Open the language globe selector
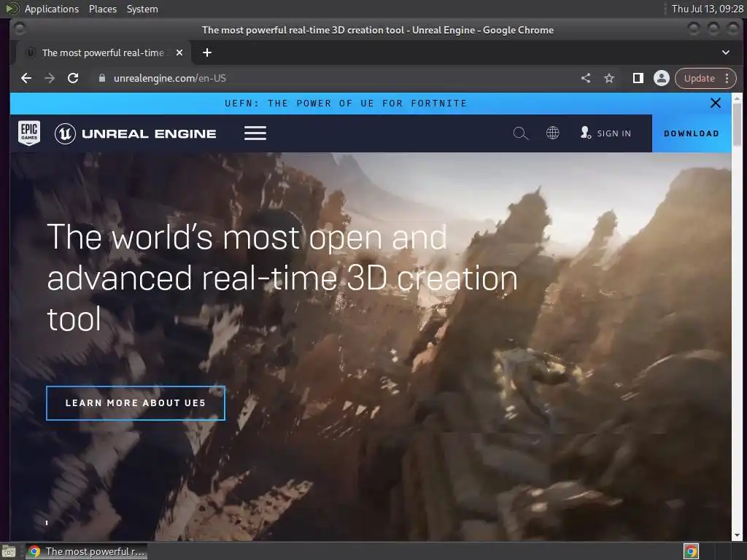The height and width of the screenshot is (560, 747). [553, 133]
